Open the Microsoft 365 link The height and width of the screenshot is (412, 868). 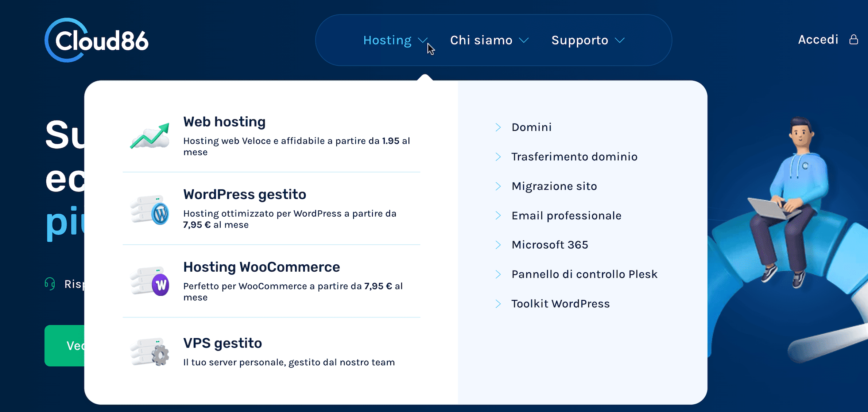pos(550,245)
